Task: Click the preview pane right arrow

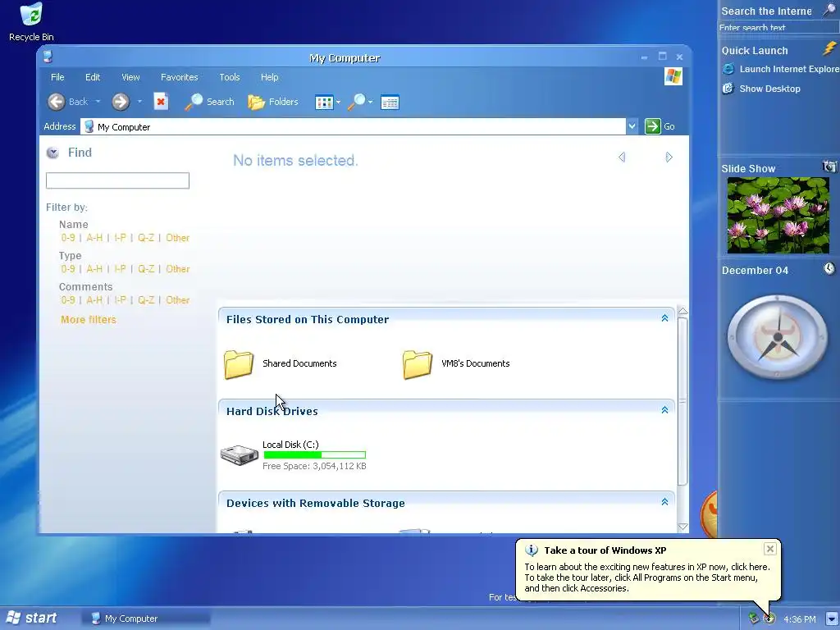Action: (669, 157)
